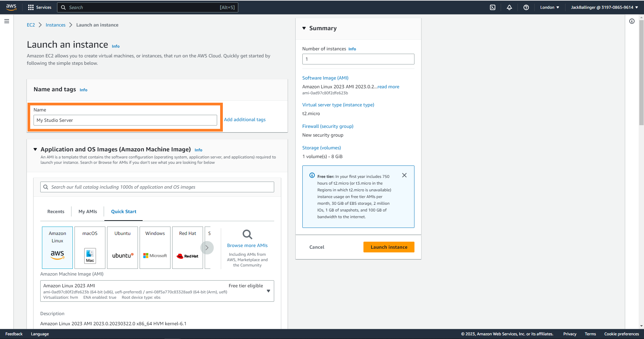Select the macOS AMI tile

(x=90, y=247)
